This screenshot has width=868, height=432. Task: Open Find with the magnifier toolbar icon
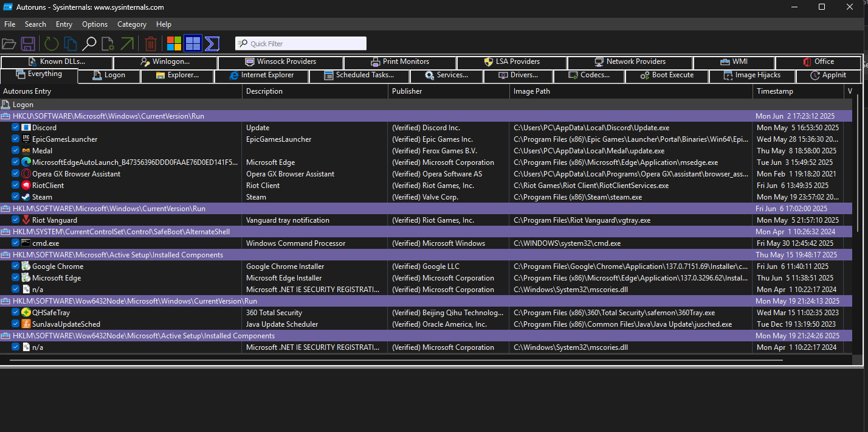point(89,43)
